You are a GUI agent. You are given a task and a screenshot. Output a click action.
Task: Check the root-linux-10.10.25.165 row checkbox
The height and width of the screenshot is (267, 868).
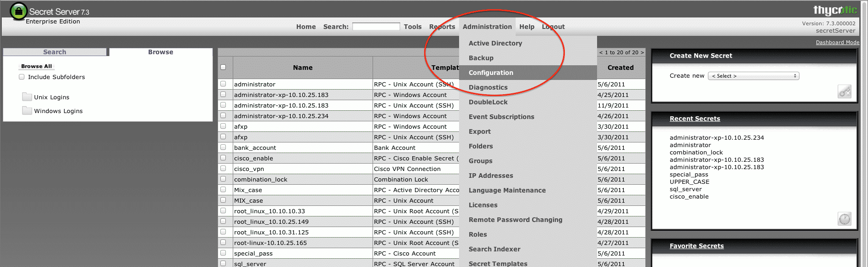tap(223, 242)
